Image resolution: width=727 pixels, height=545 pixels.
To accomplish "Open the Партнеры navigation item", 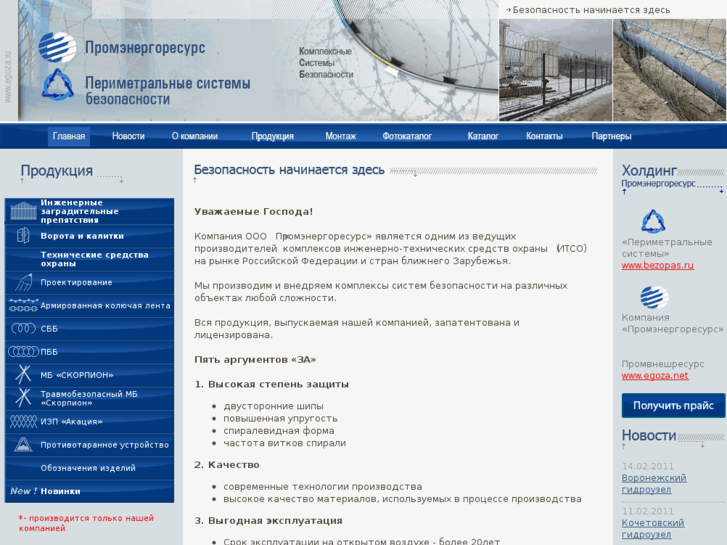I will [612, 136].
